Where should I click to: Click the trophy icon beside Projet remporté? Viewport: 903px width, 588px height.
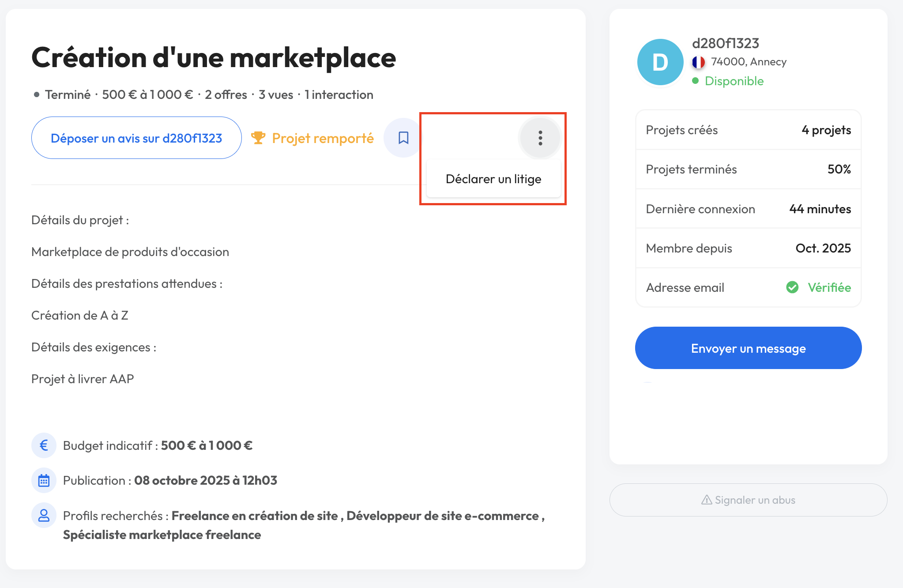258,138
